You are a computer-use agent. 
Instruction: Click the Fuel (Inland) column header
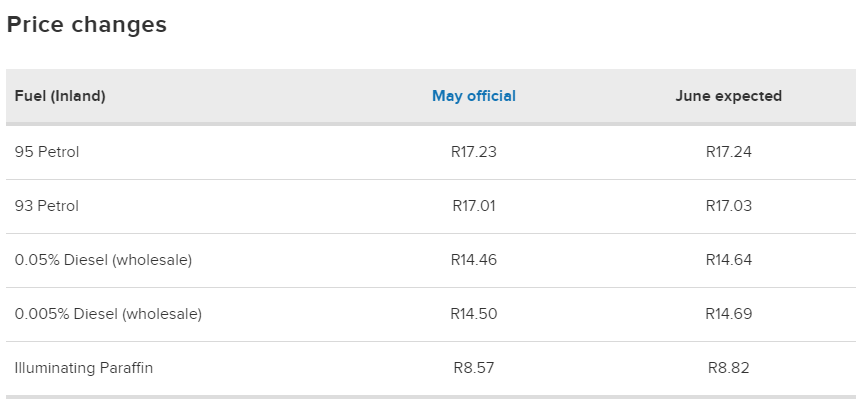[60, 97]
